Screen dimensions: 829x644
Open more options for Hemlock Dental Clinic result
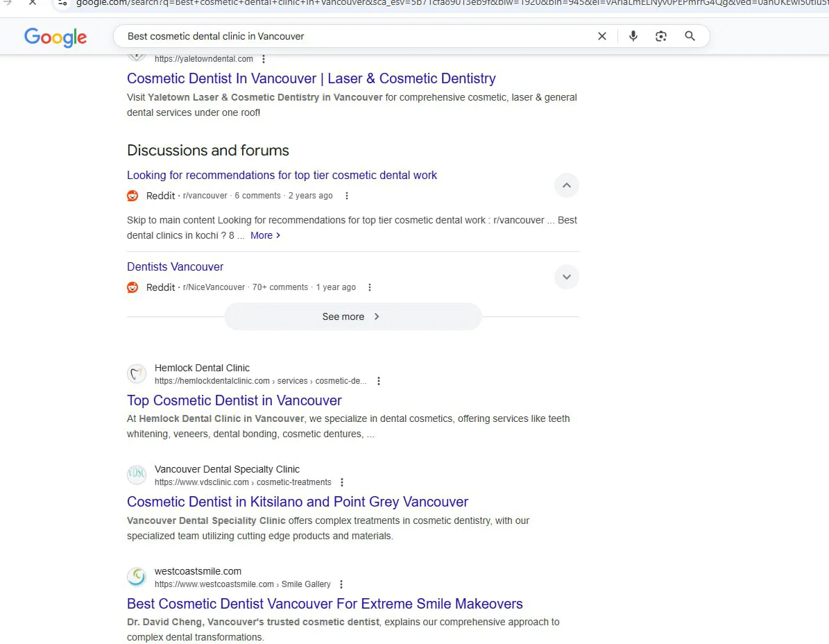[379, 381]
